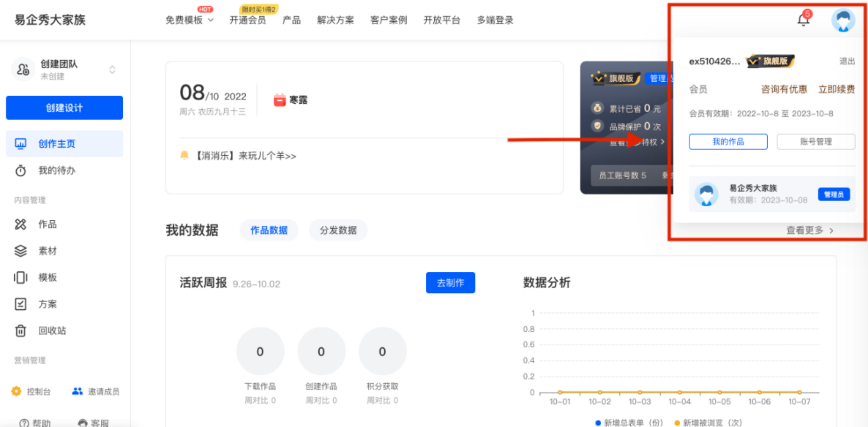
Task: Click the 10-01 data point on chart
Action: click(x=560, y=392)
